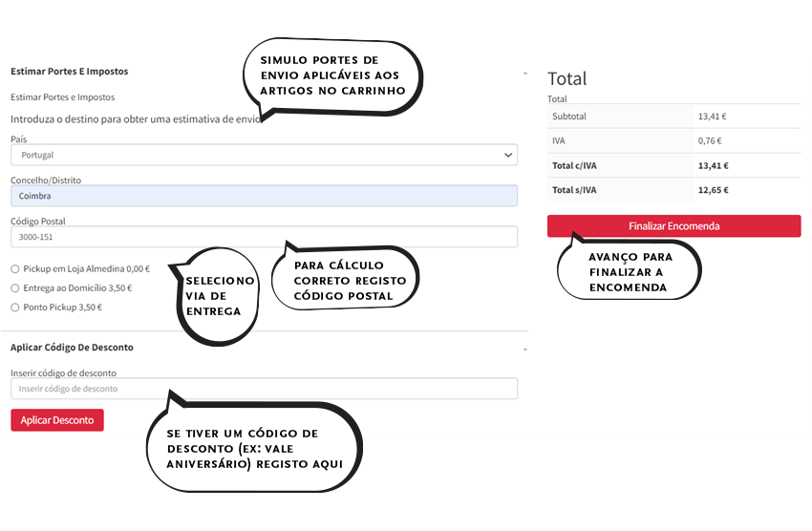This screenshot has height=531, width=812.
Task: Click the red Finalizar Encomenda button
Action: click(673, 226)
